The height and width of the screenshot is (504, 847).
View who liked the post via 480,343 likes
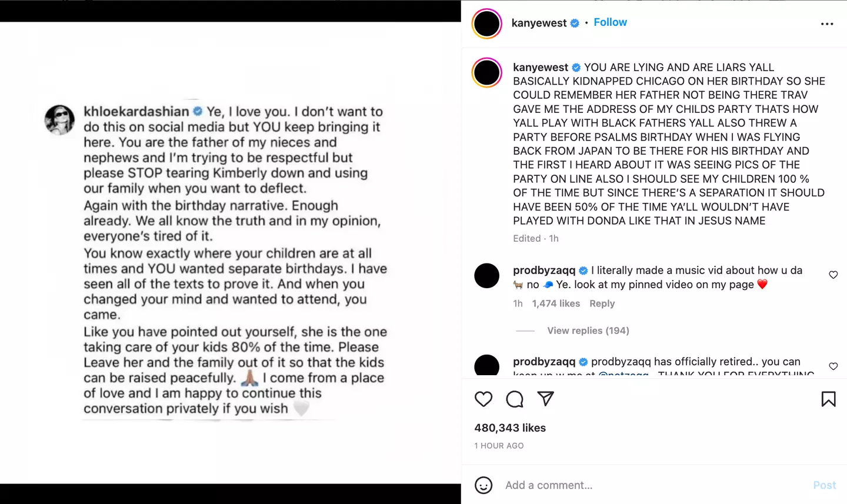(x=509, y=428)
